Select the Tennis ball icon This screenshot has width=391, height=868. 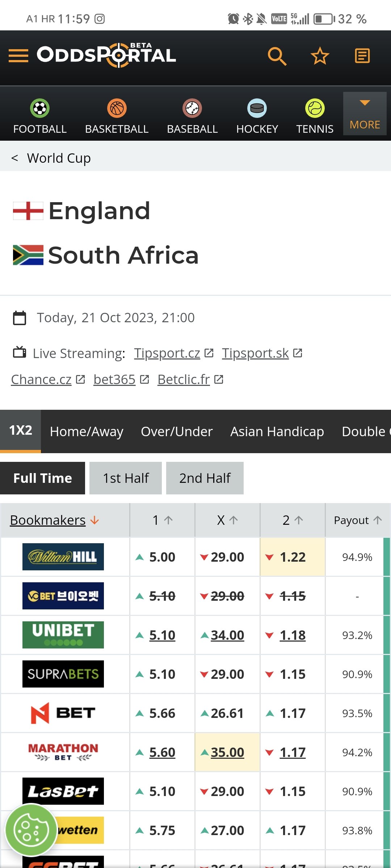click(315, 108)
